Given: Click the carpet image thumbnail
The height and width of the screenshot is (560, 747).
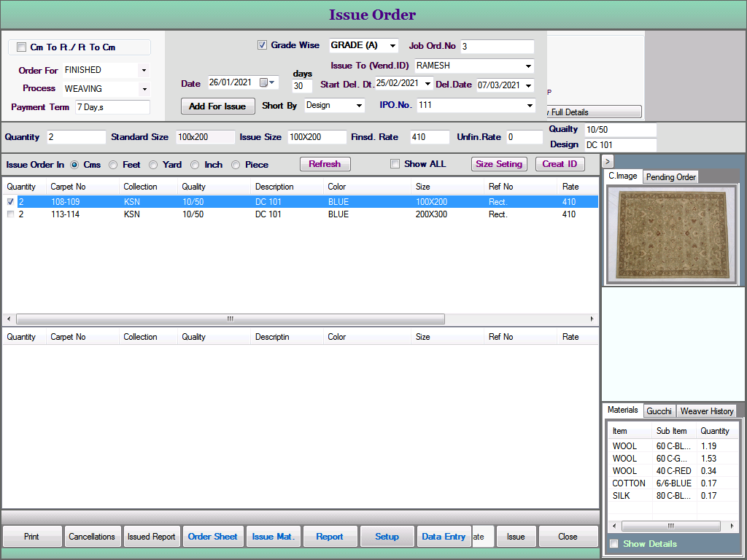Looking at the screenshot, I should coord(671,233).
